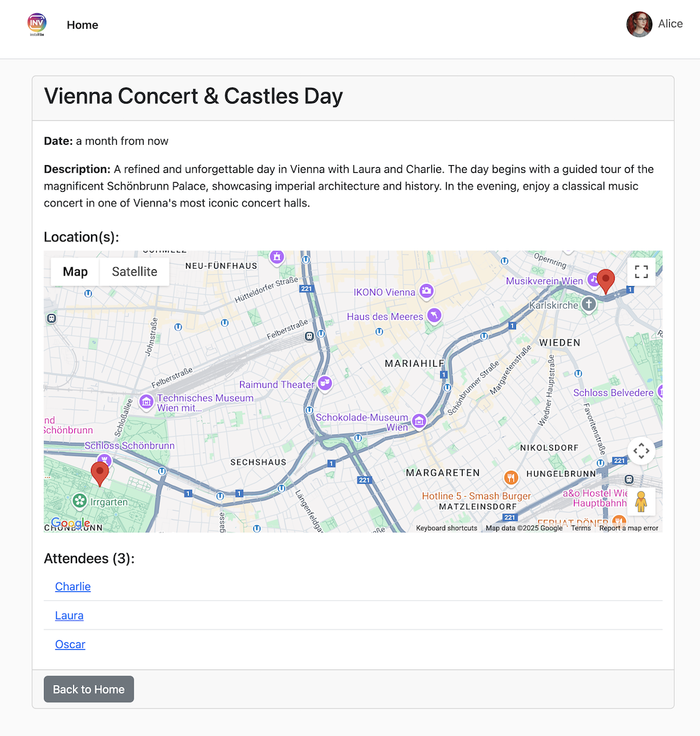Click red marker near Musikverein Wien

pos(605,280)
